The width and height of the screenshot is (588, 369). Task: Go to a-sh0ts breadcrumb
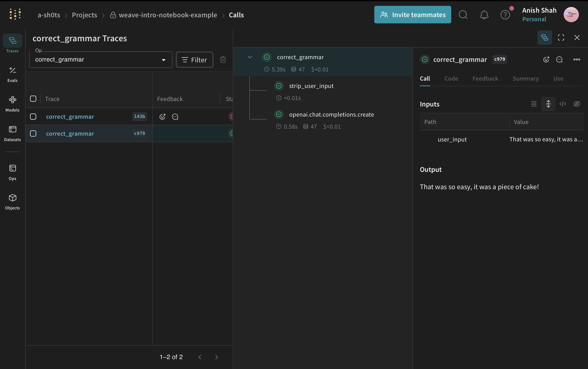49,15
